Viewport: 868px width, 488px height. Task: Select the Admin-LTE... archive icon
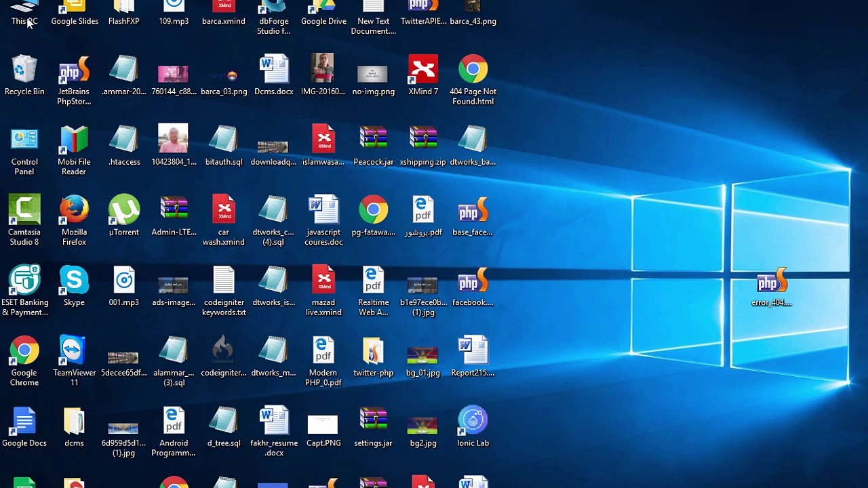pos(174,216)
